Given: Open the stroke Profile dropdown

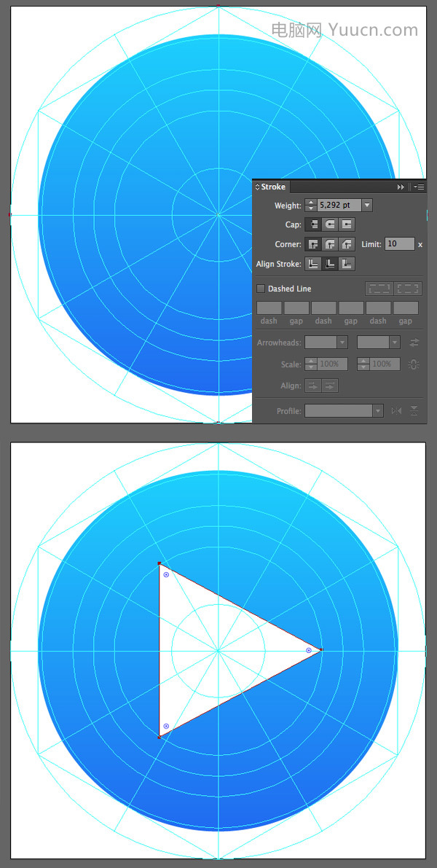Looking at the screenshot, I should pos(378,411).
